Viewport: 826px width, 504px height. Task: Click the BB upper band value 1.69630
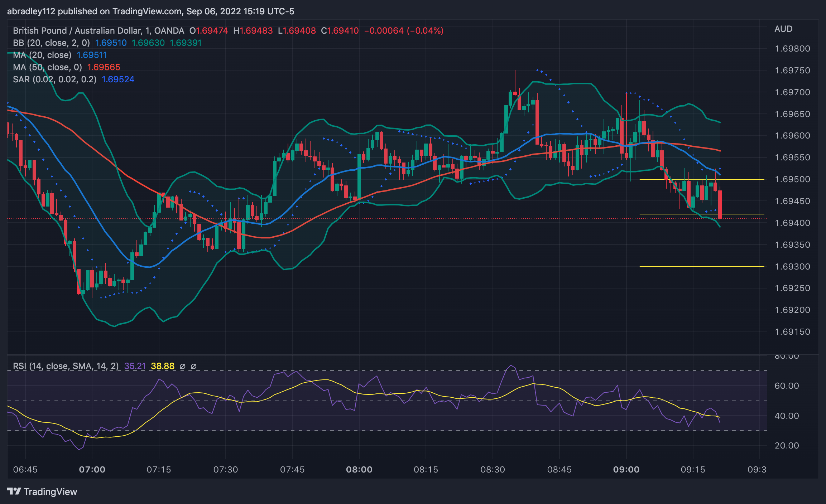[x=148, y=43]
